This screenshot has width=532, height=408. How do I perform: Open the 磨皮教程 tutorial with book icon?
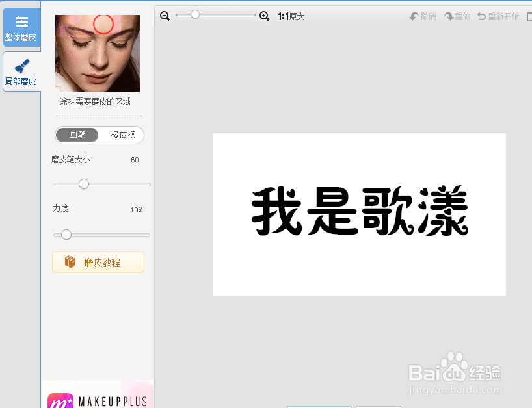coord(98,262)
